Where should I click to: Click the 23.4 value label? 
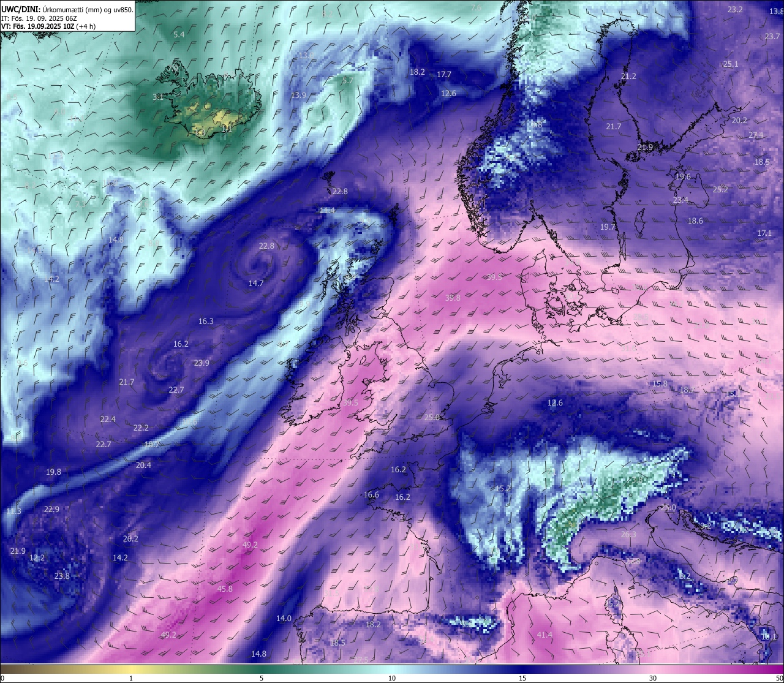click(x=680, y=200)
